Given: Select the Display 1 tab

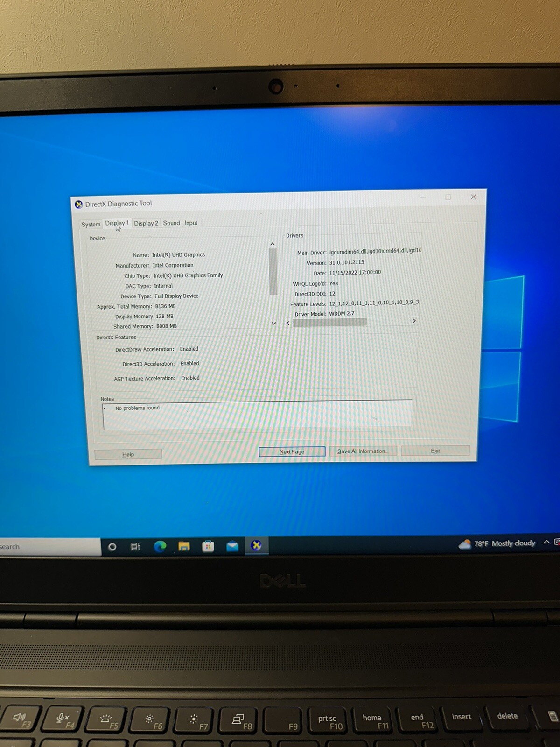Looking at the screenshot, I should 117,223.
